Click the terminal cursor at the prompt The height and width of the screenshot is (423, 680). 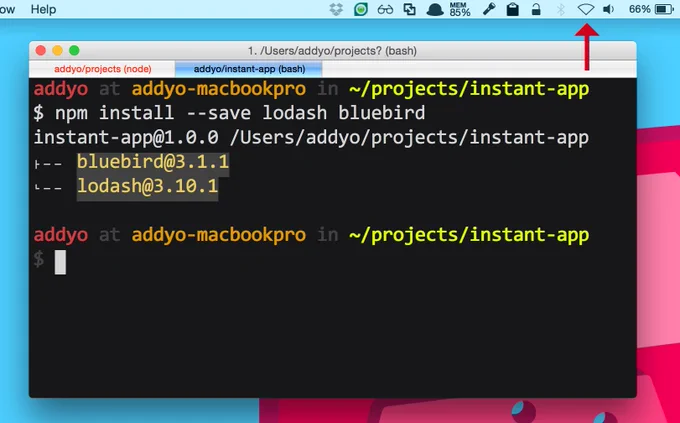[60, 262]
